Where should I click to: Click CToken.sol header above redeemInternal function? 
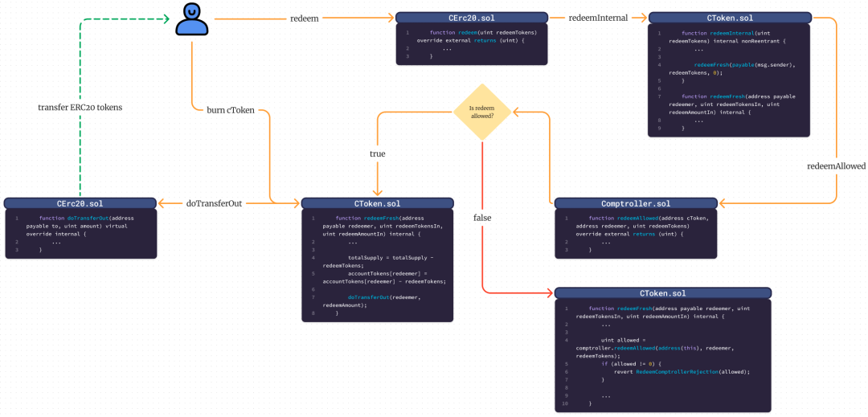(x=729, y=18)
